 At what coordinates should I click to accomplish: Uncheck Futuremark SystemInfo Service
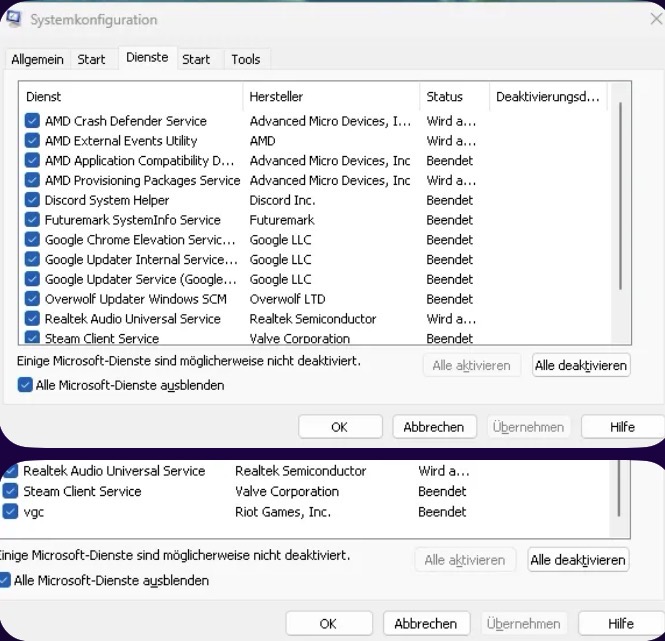[x=32, y=220]
